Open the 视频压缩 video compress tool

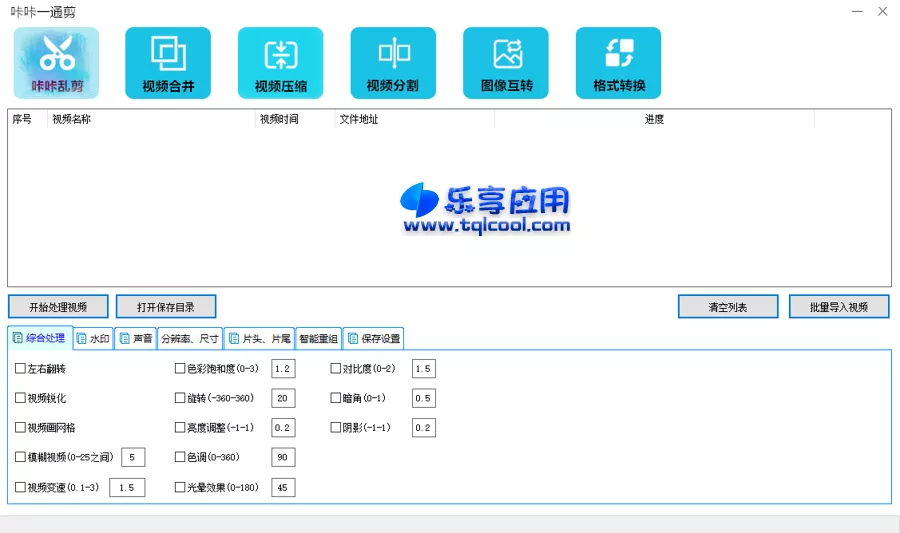point(281,63)
